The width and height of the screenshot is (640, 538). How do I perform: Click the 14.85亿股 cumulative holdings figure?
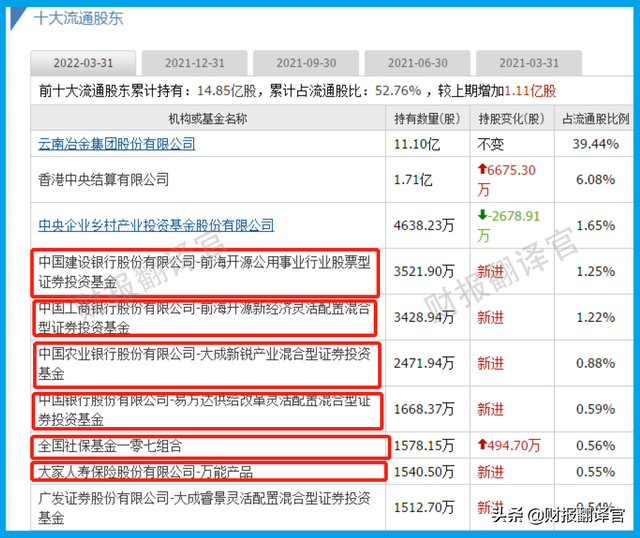(227, 91)
